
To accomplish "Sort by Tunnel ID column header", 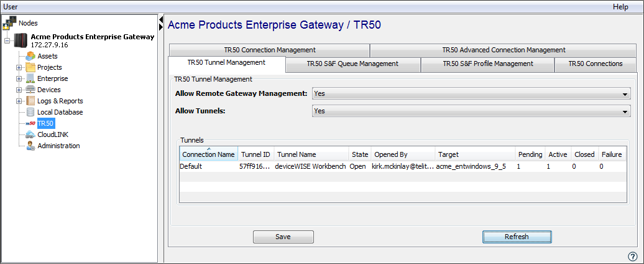I will (256, 154).
